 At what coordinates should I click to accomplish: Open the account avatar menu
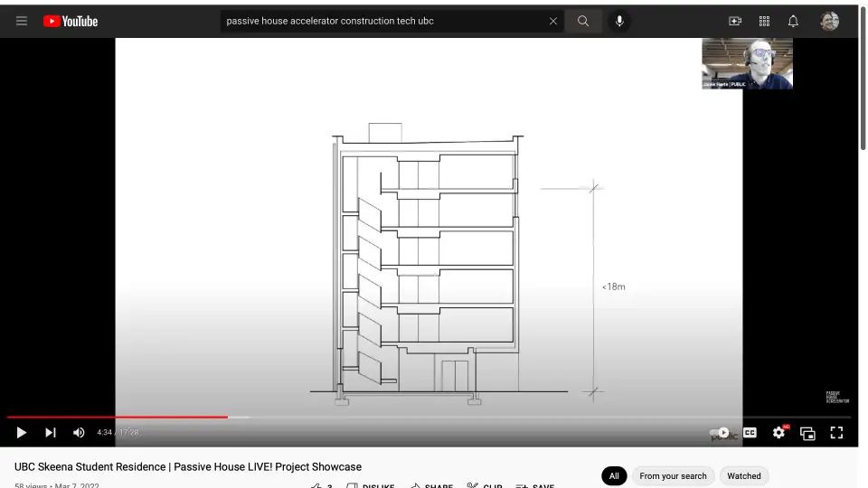pos(829,21)
